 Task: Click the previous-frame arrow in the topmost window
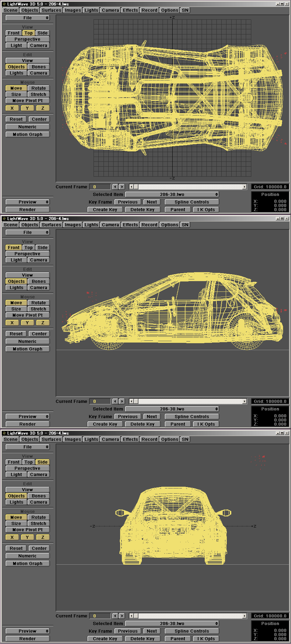coord(115,187)
